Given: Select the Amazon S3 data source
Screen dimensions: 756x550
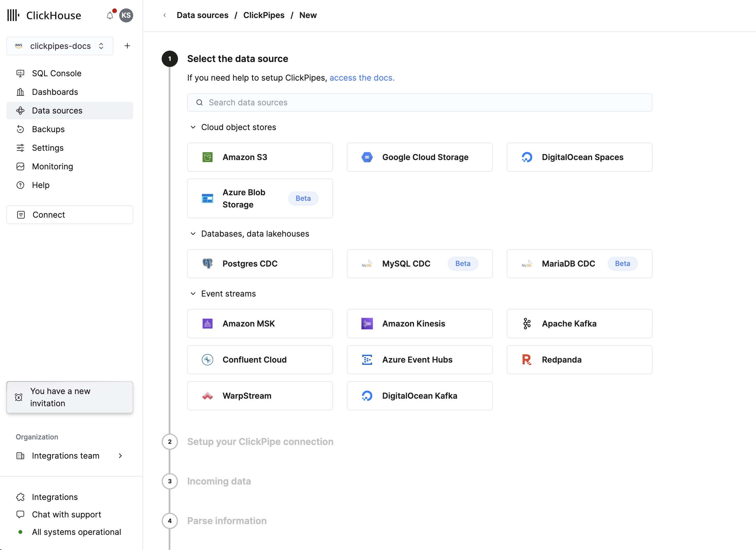Looking at the screenshot, I should (260, 157).
